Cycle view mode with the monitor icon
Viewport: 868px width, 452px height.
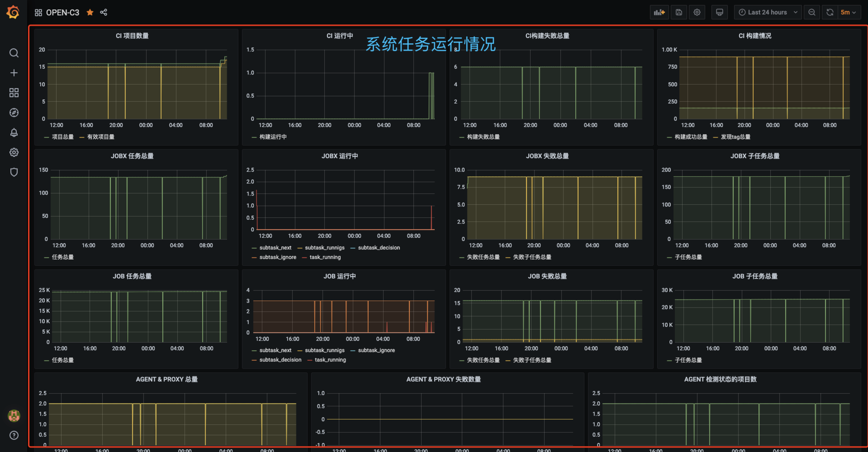tap(719, 12)
